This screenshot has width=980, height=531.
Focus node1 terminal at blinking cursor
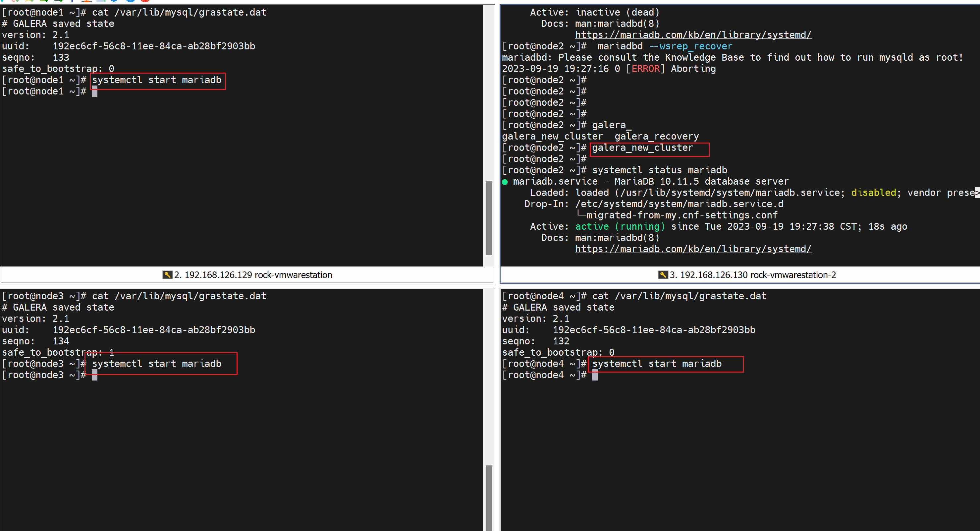point(95,91)
